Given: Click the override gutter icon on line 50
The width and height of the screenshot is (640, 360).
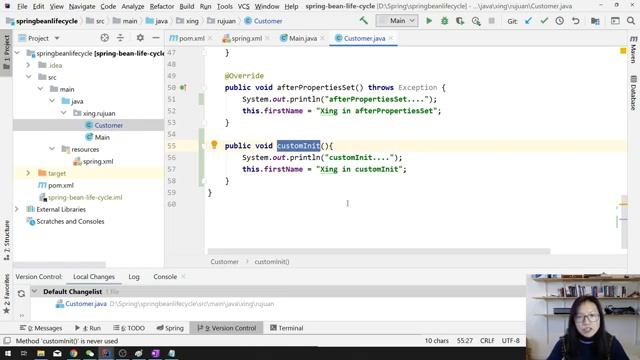Looking at the screenshot, I should tap(183, 87).
